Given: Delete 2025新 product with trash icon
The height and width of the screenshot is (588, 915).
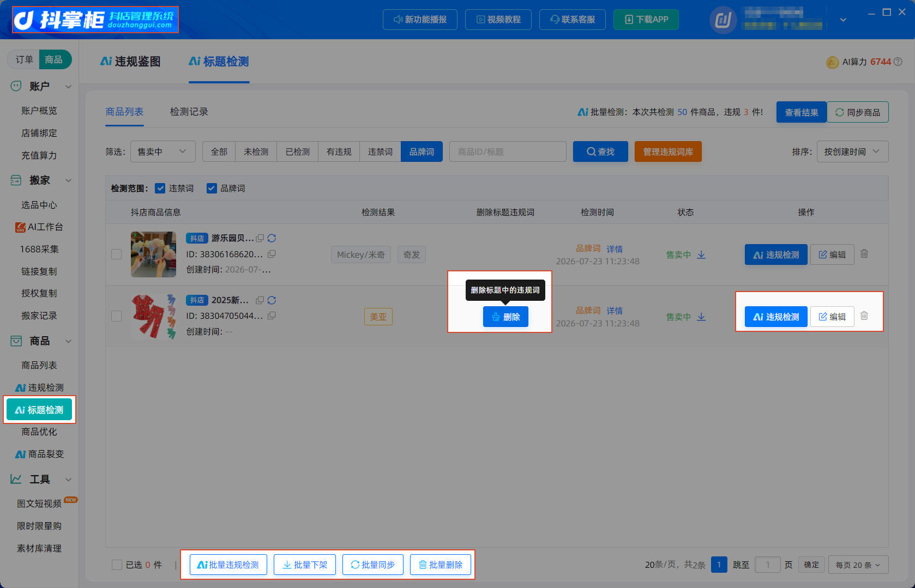Looking at the screenshot, I should 864,316.
